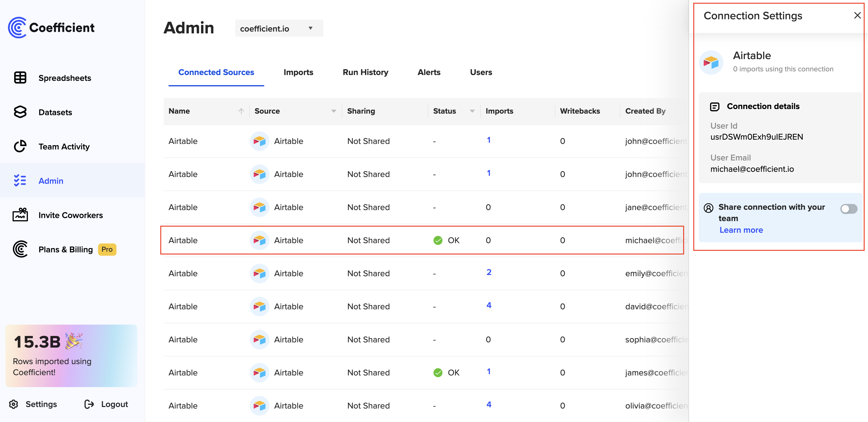Click the Invite Coworkers icon
The width and height of the screenshot is (868, 422).
click(20, 215)
